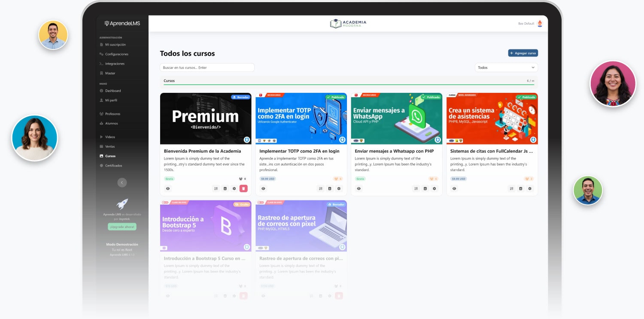Open settings gear for Implementar TOTP course
The height and width of the screenshot is (319, 644).
coord(339,188)
